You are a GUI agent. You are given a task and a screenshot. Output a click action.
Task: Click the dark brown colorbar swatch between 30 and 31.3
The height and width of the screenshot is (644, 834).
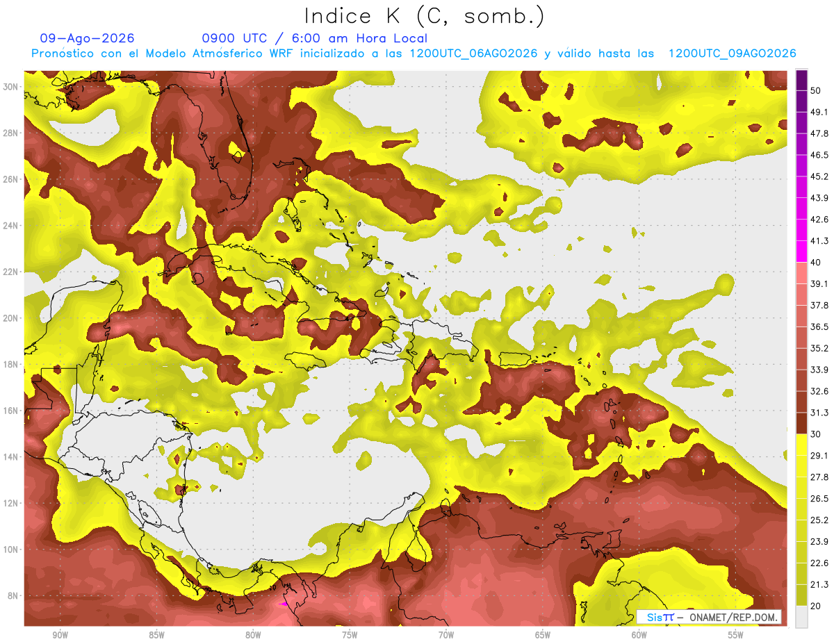point(801,424)
